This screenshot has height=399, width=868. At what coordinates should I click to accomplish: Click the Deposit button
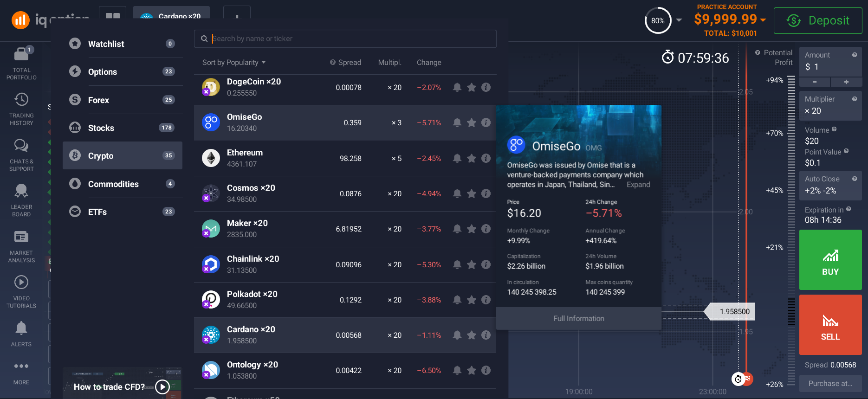pyautogui.click(x=818, y=20)
